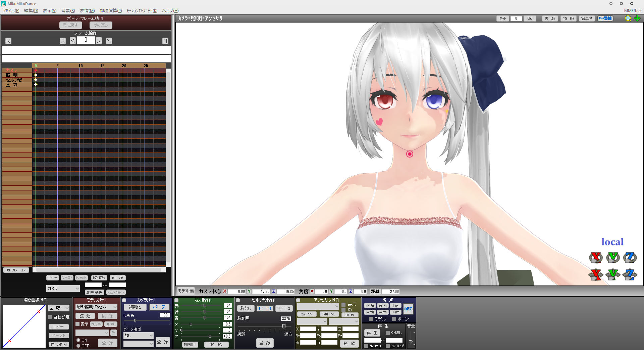This screenshot has width=644, height=350.
Task: Open the empty dropdown below なし
Action: coord(138,344)
